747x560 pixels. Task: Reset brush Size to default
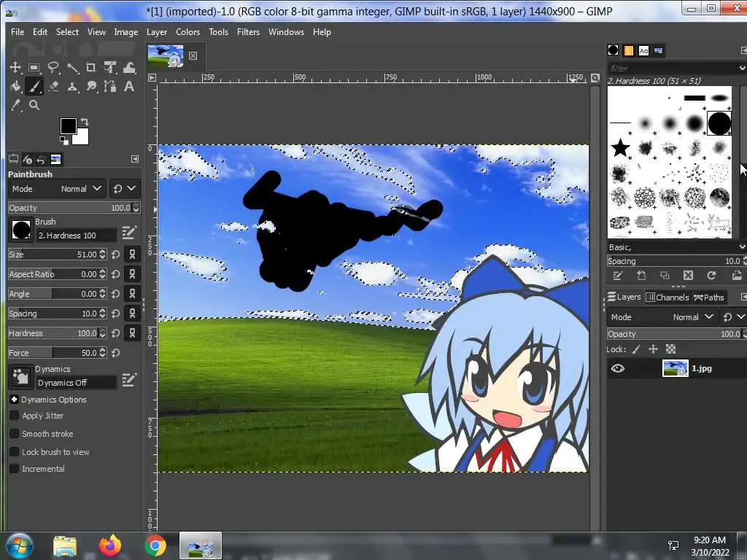click(116, 254)
